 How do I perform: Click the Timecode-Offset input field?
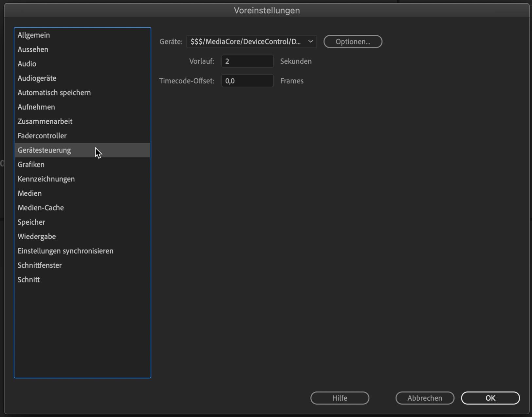tap(247, 81)
